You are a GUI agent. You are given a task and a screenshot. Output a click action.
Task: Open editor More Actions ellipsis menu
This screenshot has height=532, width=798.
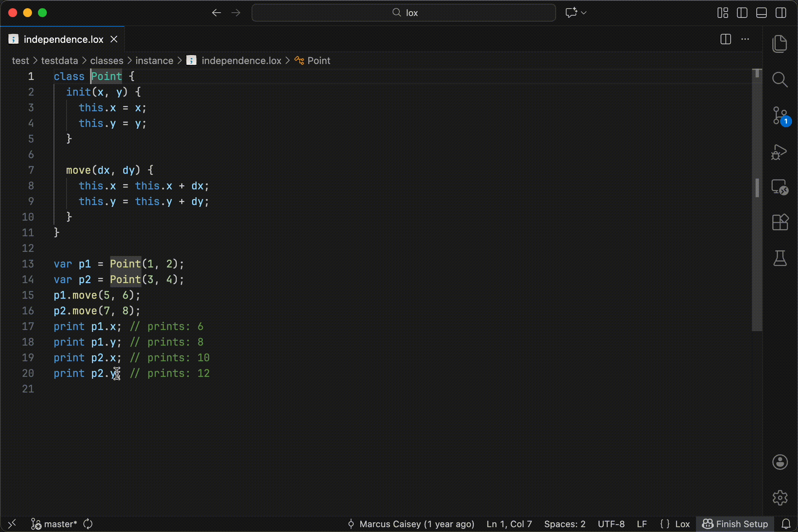point(745,39)
